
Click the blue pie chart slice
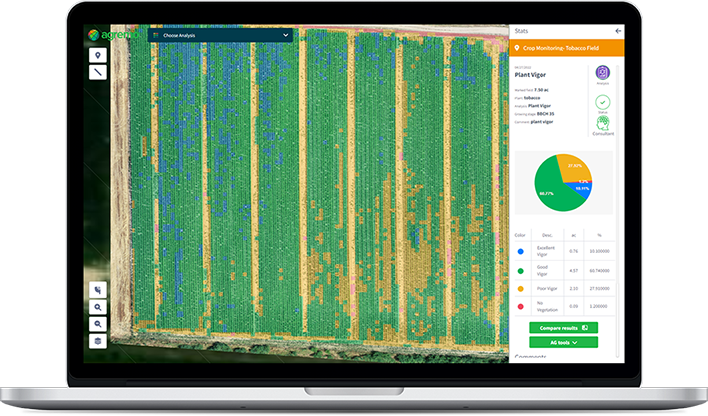581,190
